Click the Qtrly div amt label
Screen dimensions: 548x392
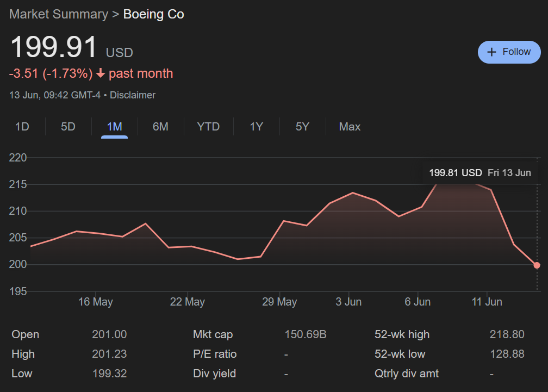pyautogui.click(x=407, y=374)
